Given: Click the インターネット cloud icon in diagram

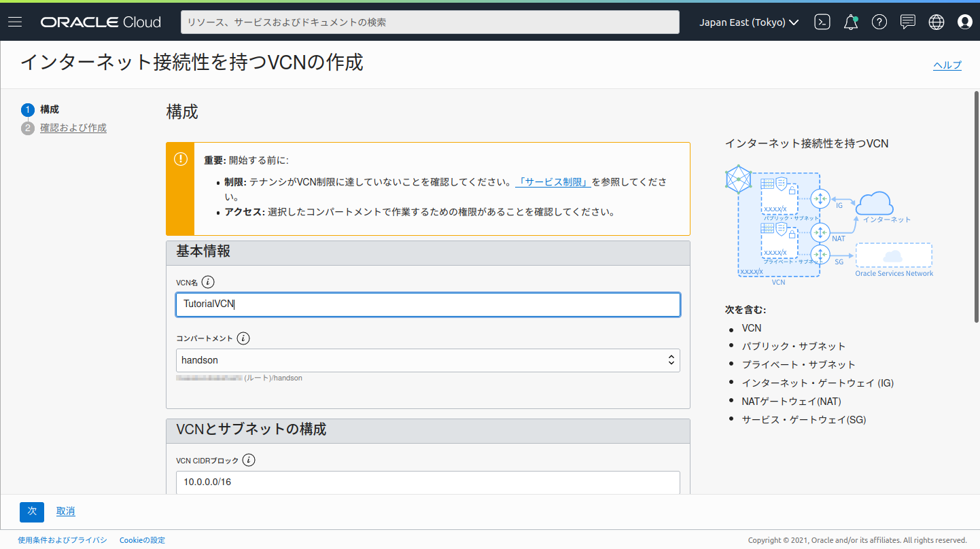Looking at the screenshot, I should [875, 203].
